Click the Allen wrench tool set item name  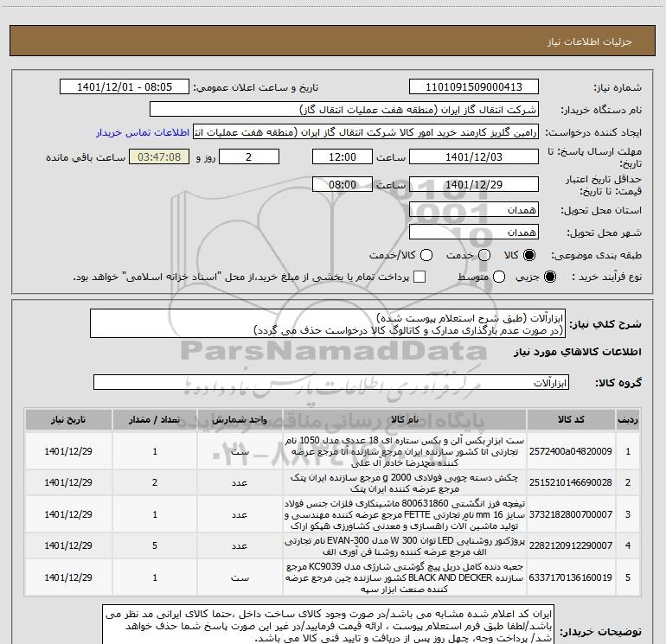point(405,451)
